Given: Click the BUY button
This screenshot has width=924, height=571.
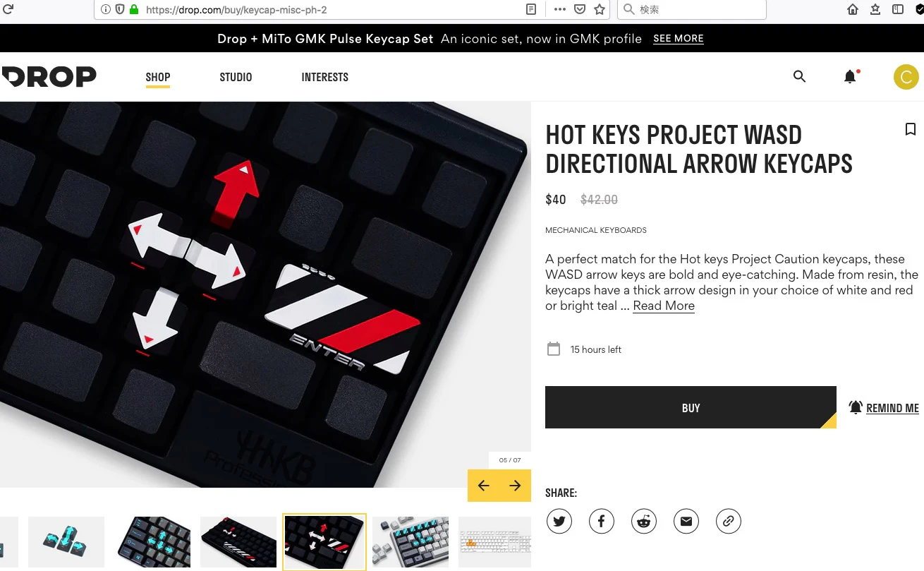Looking at the screenshot, I should pyautogui.click(x=691, y=407).
